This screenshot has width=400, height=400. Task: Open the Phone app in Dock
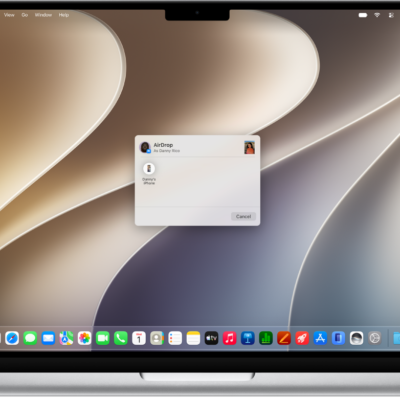(x=121, y=338)
